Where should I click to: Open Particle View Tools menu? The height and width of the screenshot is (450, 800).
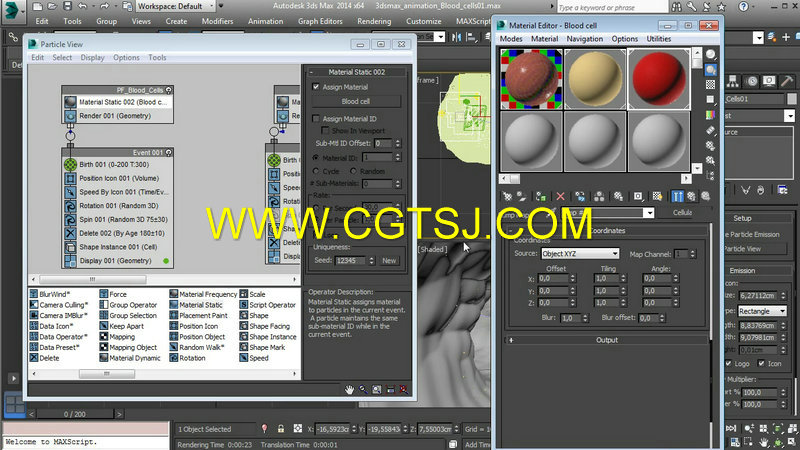157,58
